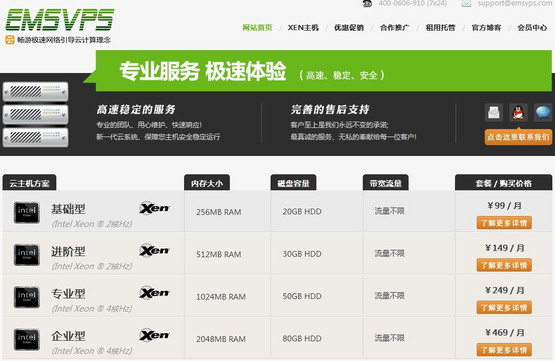Click the support email envelope icon
Viewport: 555px width, 361px height.
[x=467, y=4]
